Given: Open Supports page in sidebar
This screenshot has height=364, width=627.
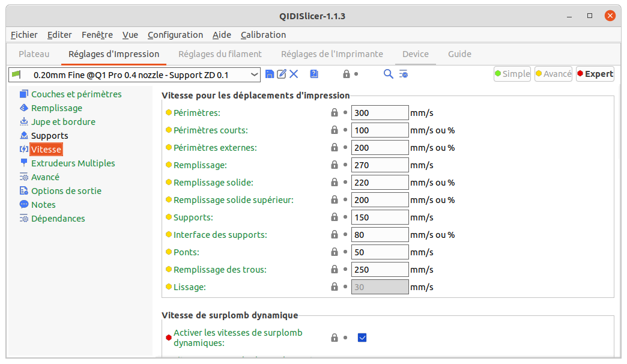Looking at the screenshot, I should (x=50, y=136).
